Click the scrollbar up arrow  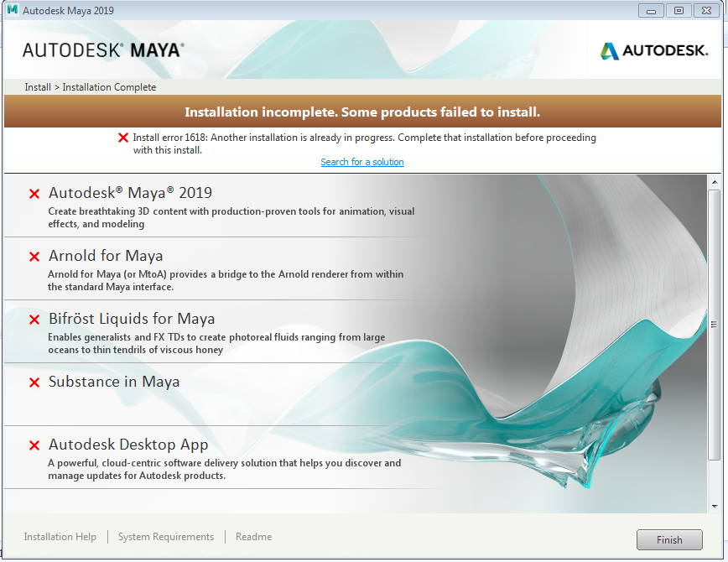coord(715,182)
